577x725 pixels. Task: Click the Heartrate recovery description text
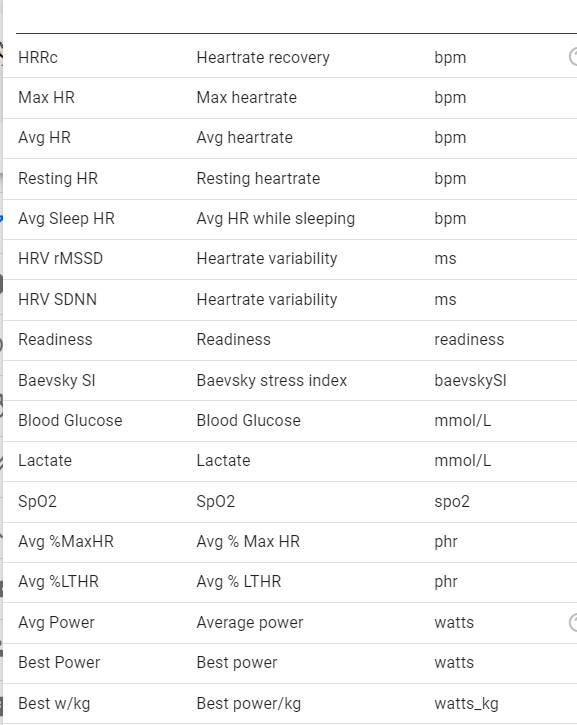click(x=263, y=57)
